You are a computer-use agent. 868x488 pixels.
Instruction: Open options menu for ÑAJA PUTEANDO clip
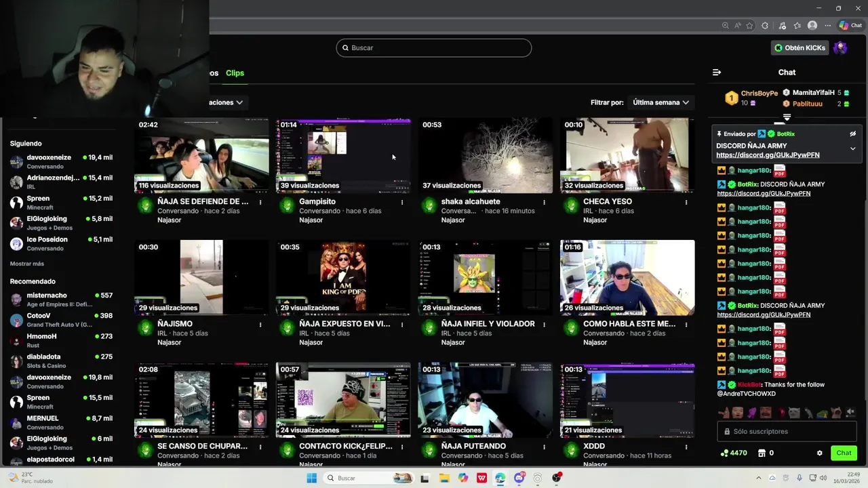point(544,447)
